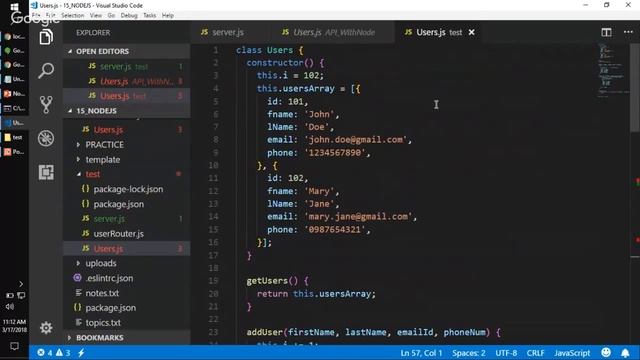
Task: Open the Extensions view
Action: pos(46,172)
